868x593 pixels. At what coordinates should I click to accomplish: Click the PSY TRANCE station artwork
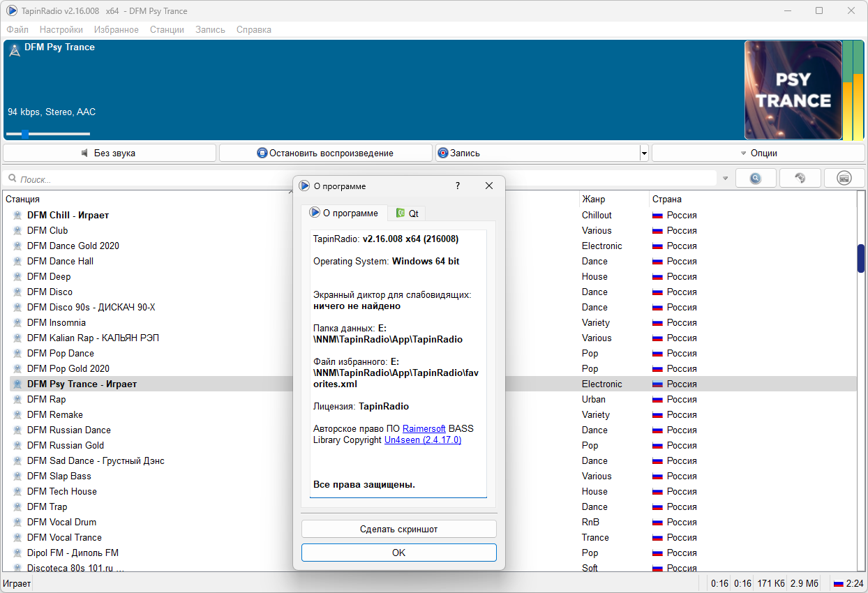click(793, 90)
